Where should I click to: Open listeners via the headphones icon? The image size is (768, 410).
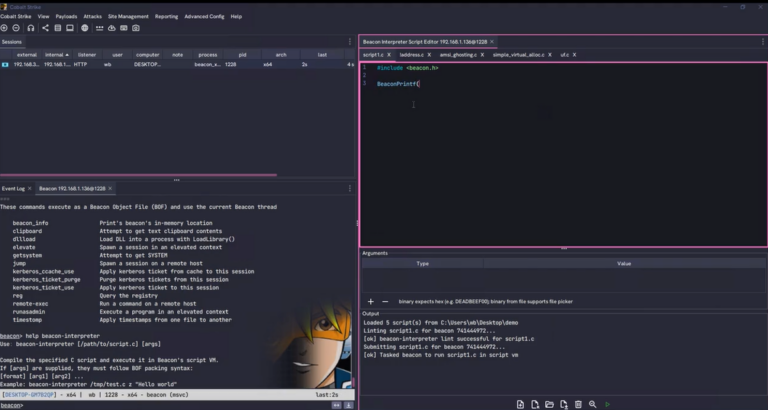coord(31,28)
